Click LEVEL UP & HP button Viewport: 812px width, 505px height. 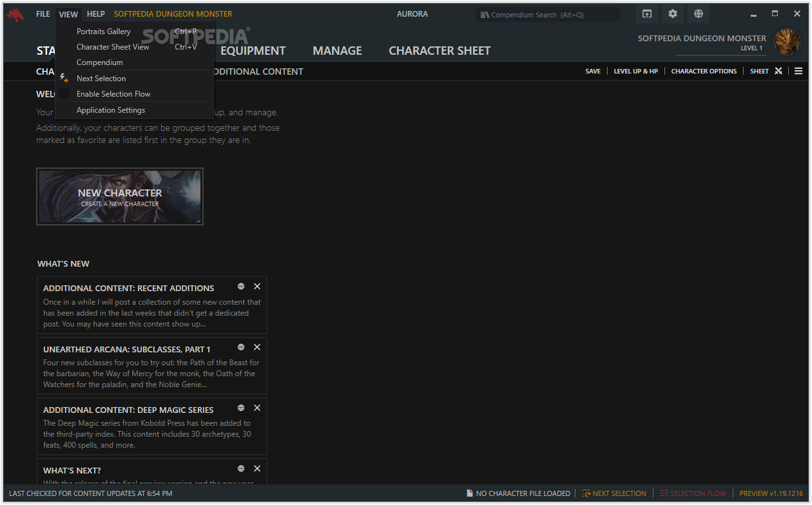[x=635, y=71]
